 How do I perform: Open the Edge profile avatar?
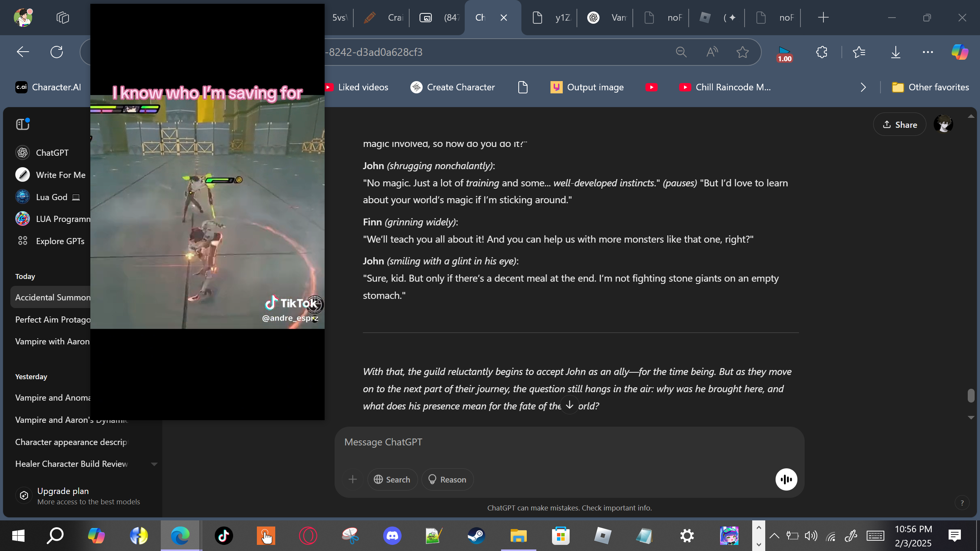(x=23, y=17)
